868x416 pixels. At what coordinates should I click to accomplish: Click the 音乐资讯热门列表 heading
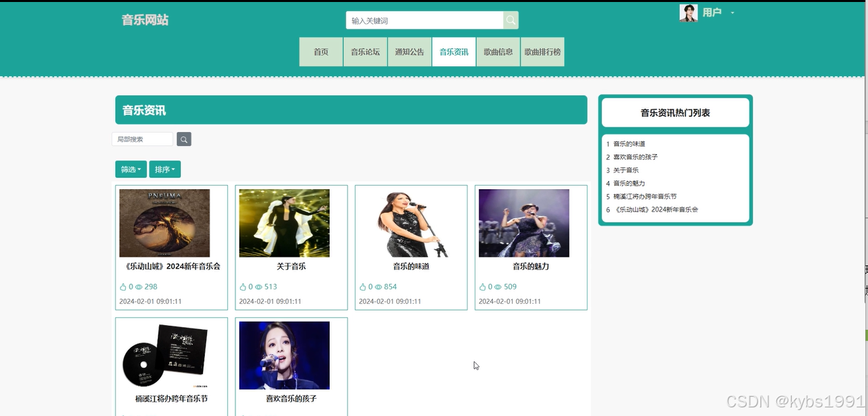675,113
